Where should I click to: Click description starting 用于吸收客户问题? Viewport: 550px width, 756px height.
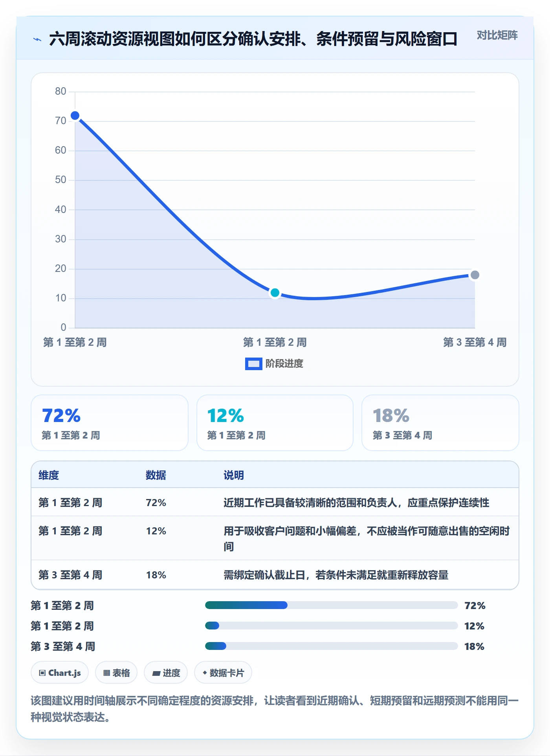coord(367,539)
